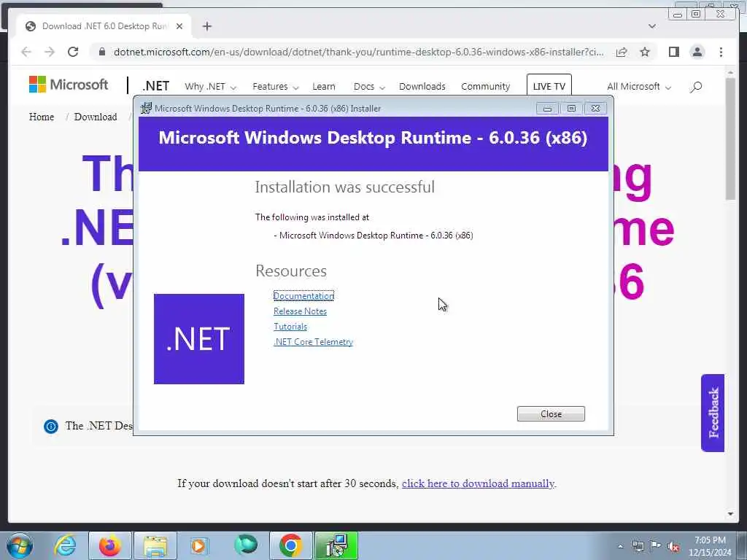747x560 pixels.
Task: Go to Home breadcrumb
Action: click(x=42, y=117)
